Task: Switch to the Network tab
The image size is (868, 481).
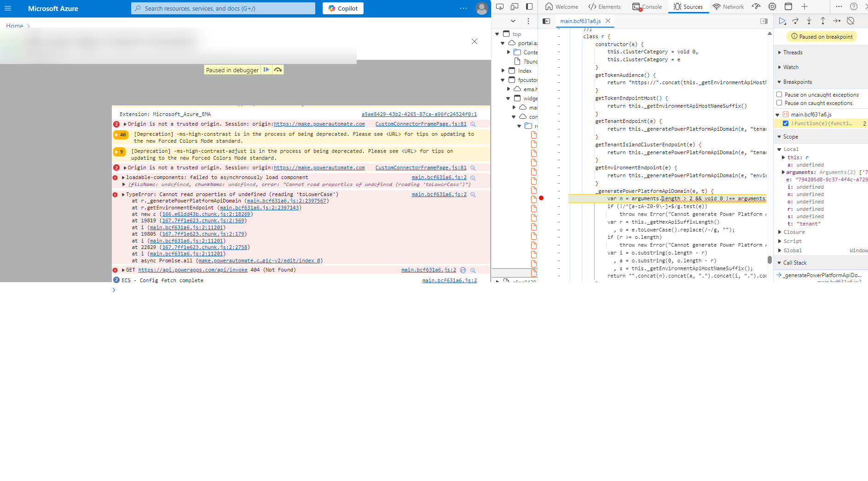Action: (x=728, y=6)
